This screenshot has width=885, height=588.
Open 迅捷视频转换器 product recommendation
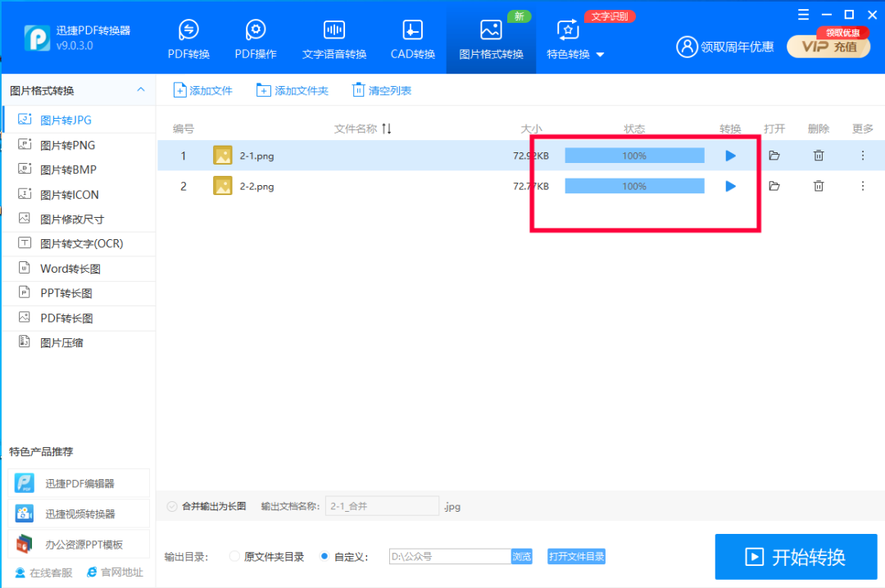[79, 513]
